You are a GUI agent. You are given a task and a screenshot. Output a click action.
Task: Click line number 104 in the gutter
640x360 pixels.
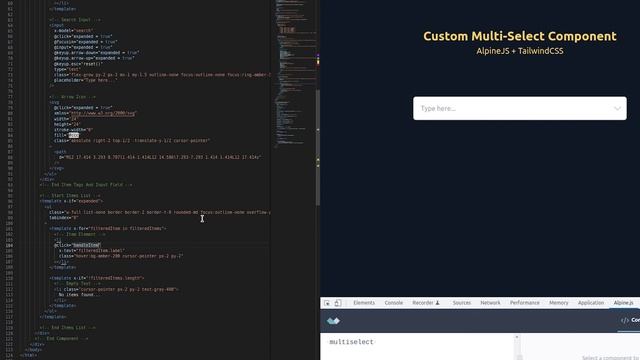[9, 245]
